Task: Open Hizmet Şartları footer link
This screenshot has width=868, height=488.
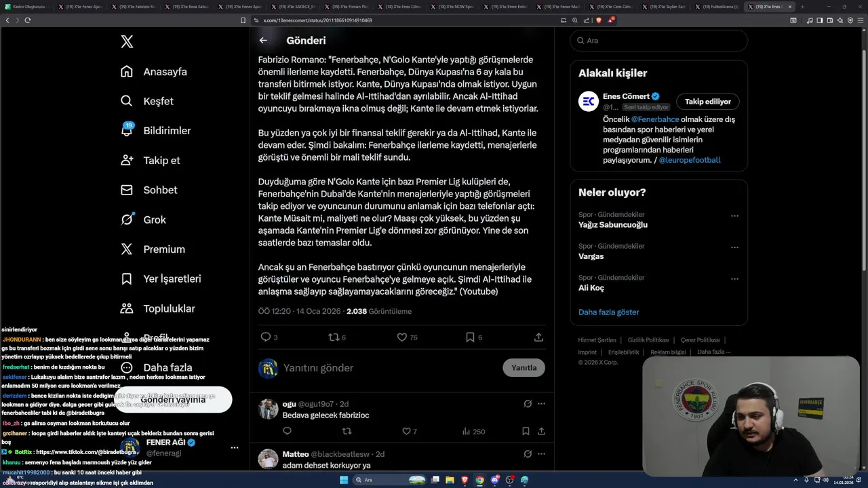Action: [x=597, y=340]
